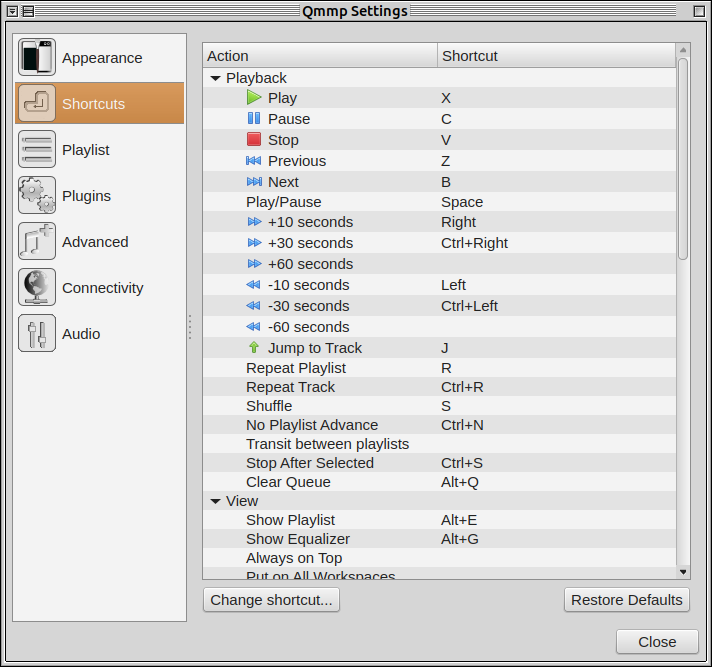This screenshot has height=667, width=712.
Task: Click the +30 seconds forward icon
Action: pos(254,242)
